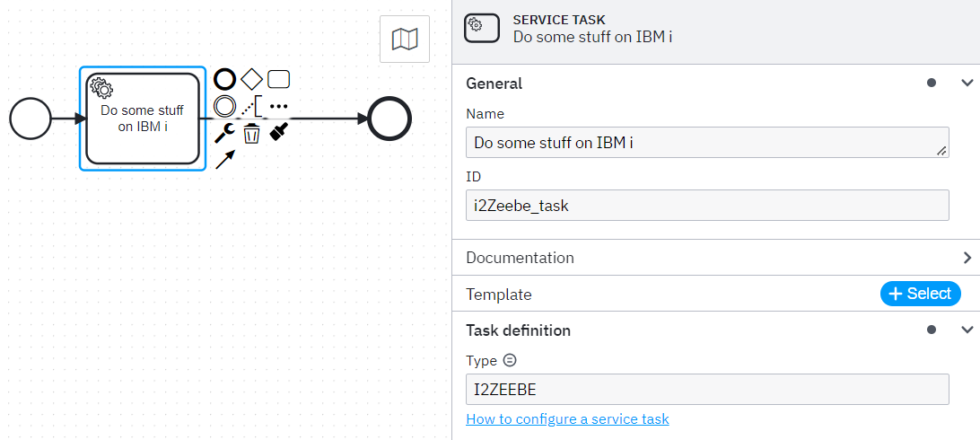Add a text annotation via the bracket icon
Screen dimensions: 980x440
(252, 106)
